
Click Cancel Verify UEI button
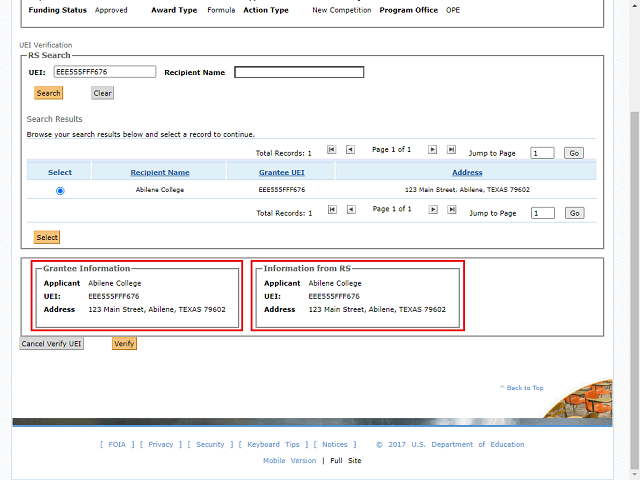[52, 343]
